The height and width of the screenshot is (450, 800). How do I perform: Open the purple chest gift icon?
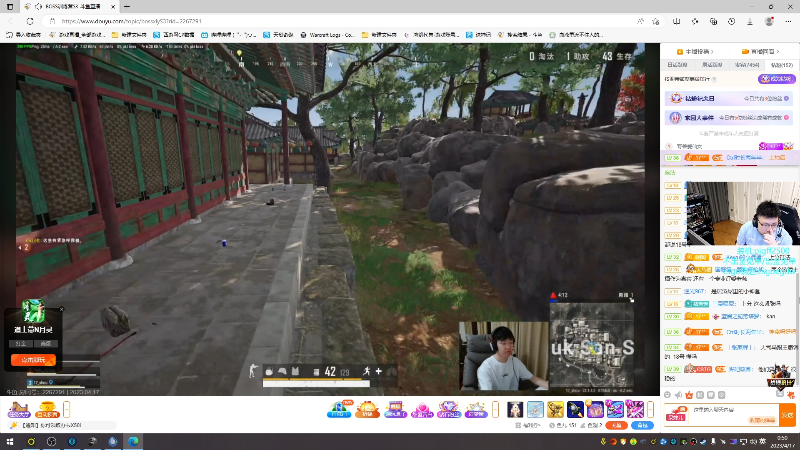coord(395,409)
